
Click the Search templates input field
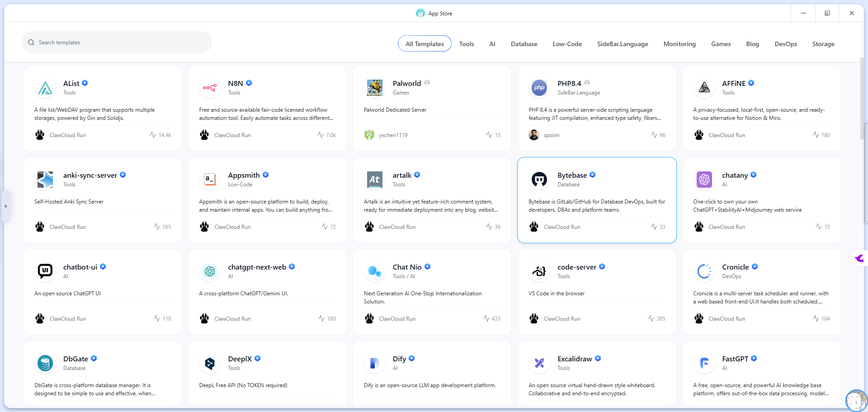[122, 43]
